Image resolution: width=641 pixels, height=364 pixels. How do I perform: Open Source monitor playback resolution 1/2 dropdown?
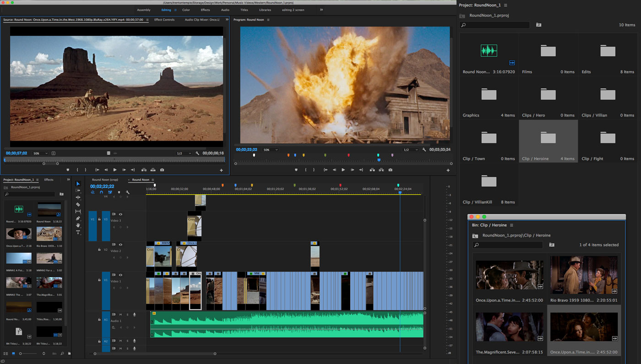(x=184, y=153)
